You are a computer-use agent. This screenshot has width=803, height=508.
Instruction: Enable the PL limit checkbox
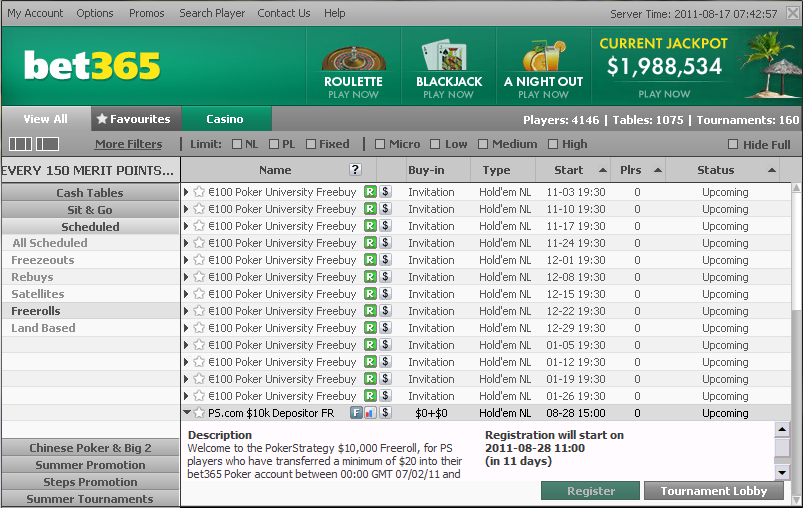274,144
